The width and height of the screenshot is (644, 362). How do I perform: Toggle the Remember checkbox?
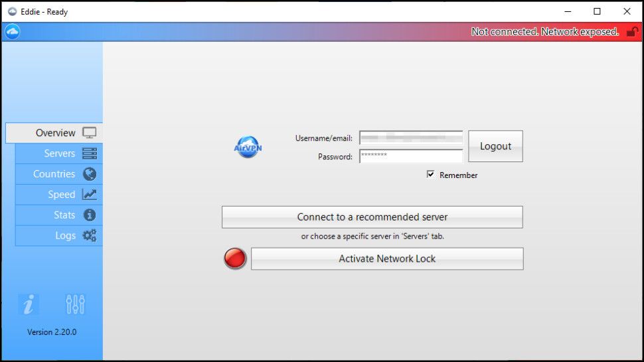pos(430,175)
